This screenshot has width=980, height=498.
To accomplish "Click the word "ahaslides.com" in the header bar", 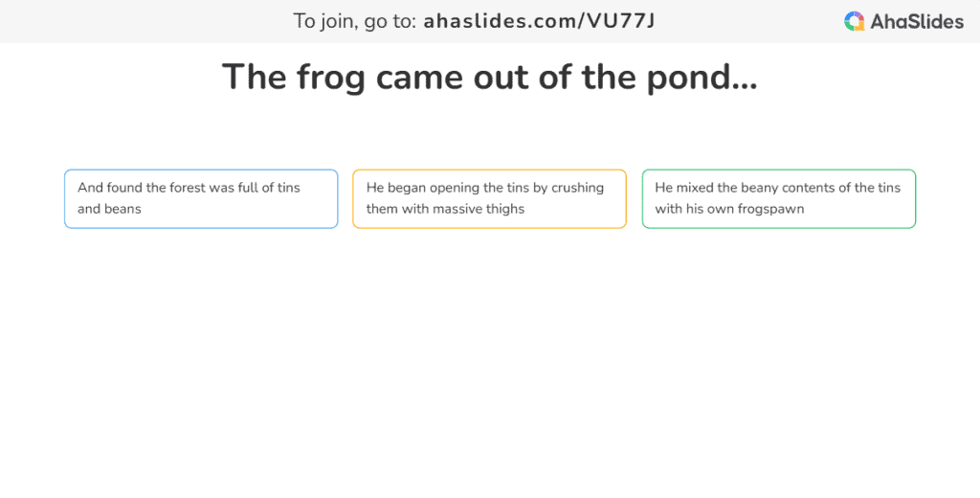I will [x=501, y=21].
